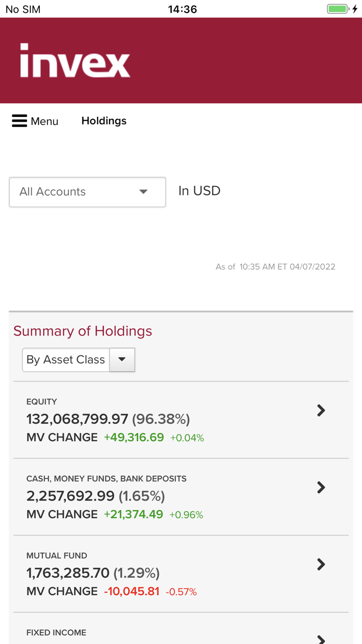This screenshot has width=362, height=644.
Task: Click the As of 10:35 AM timestamp
Action: pyautogui.click(x=276, y=267)
